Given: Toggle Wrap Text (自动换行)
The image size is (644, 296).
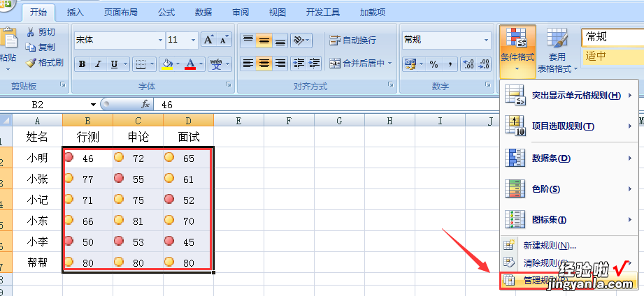Looking at the screenshot, I should pos(353,40).
